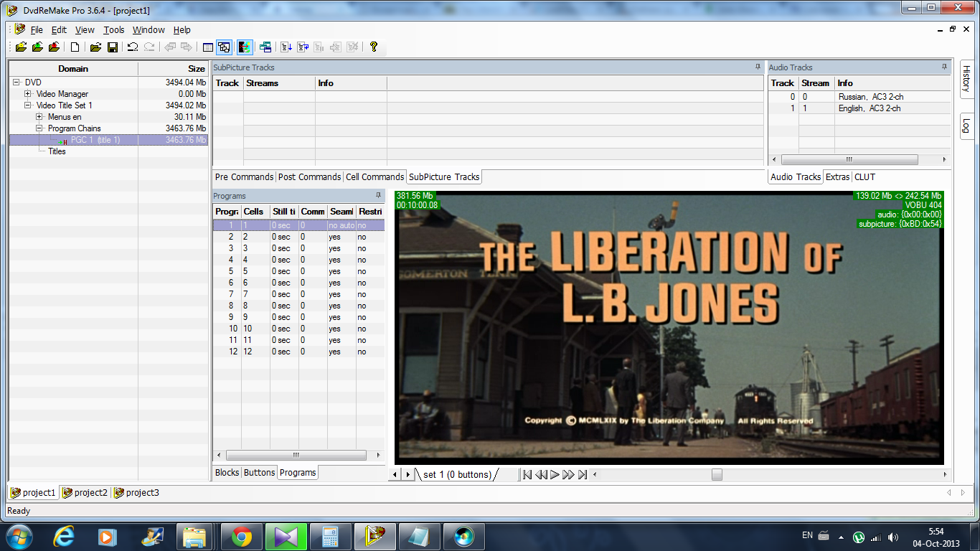Image resolution: width=980 pixels, height=551 pixels.
Task: Click the New blank document icon
Action: 75,47
